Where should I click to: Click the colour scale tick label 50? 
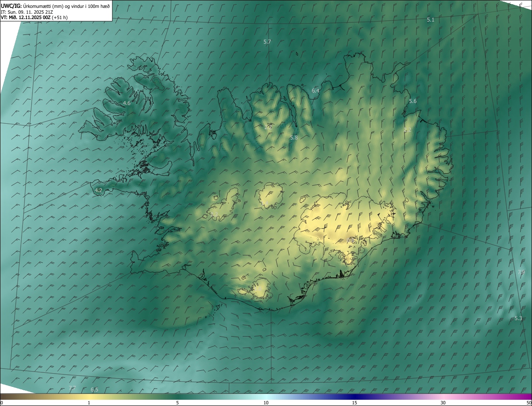click(x=529, y=403)
